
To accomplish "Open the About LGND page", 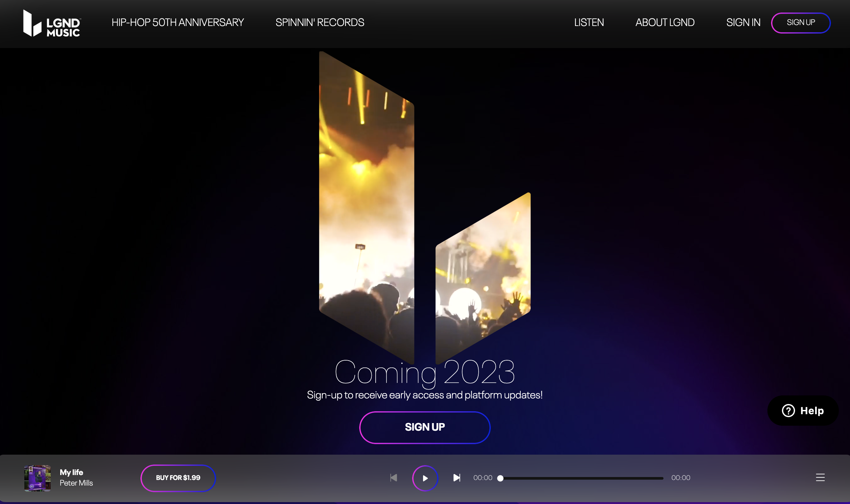I will (x=665, y=22).
